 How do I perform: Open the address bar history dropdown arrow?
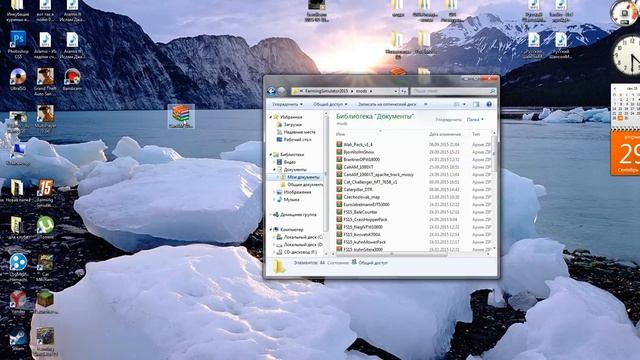coord(396,91)
